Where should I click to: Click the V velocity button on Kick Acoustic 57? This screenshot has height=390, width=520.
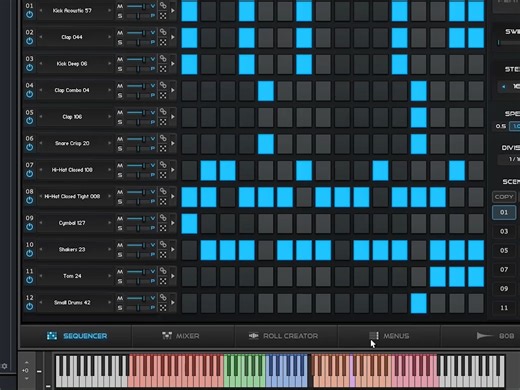tap(153, 6)
